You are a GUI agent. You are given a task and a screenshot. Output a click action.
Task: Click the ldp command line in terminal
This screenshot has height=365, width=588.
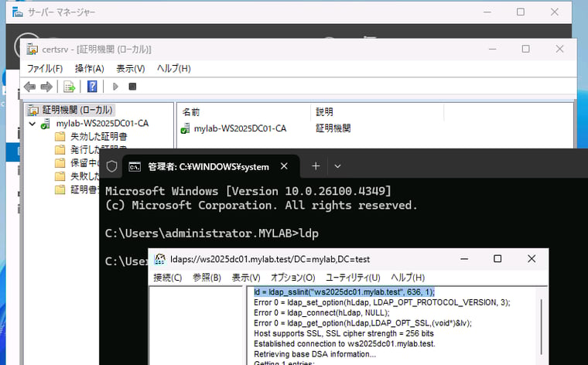[212, 234]
